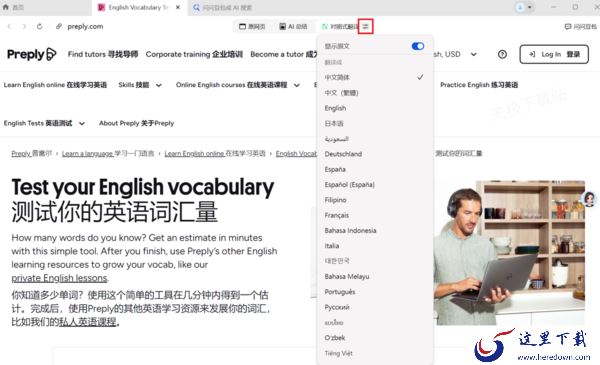The image size is (600, 365).
Task: Close the English Vocabulary tab
Action: pyautogui.click(x=178, y=7)
